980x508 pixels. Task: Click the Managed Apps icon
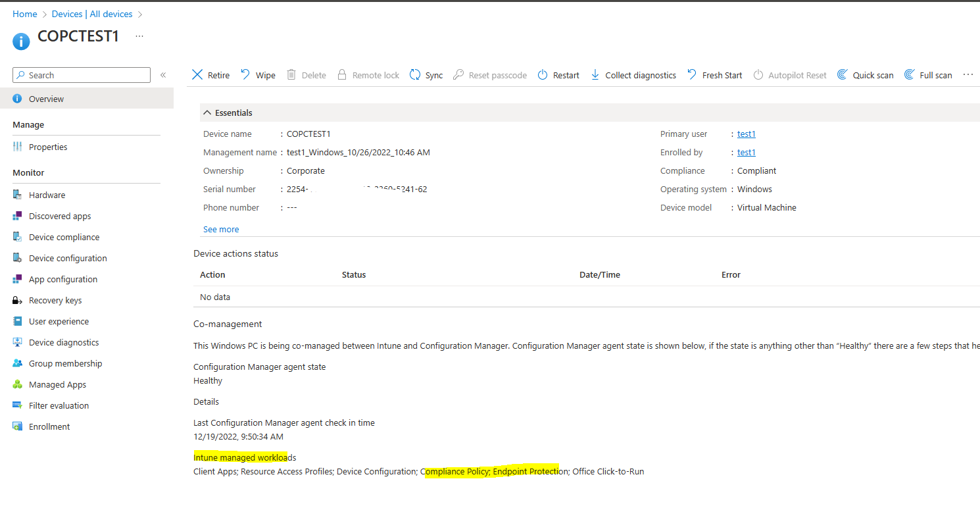(17, 384)
